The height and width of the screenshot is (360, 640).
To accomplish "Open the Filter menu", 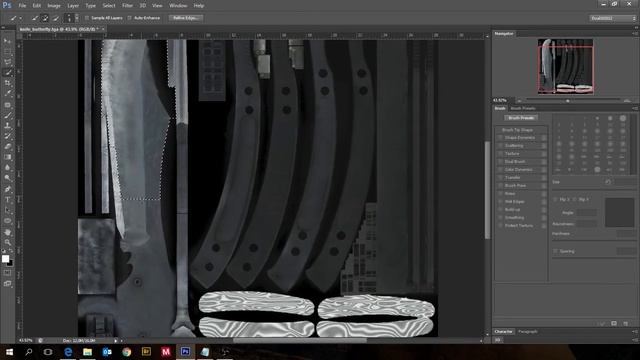I will click(127, 6).
